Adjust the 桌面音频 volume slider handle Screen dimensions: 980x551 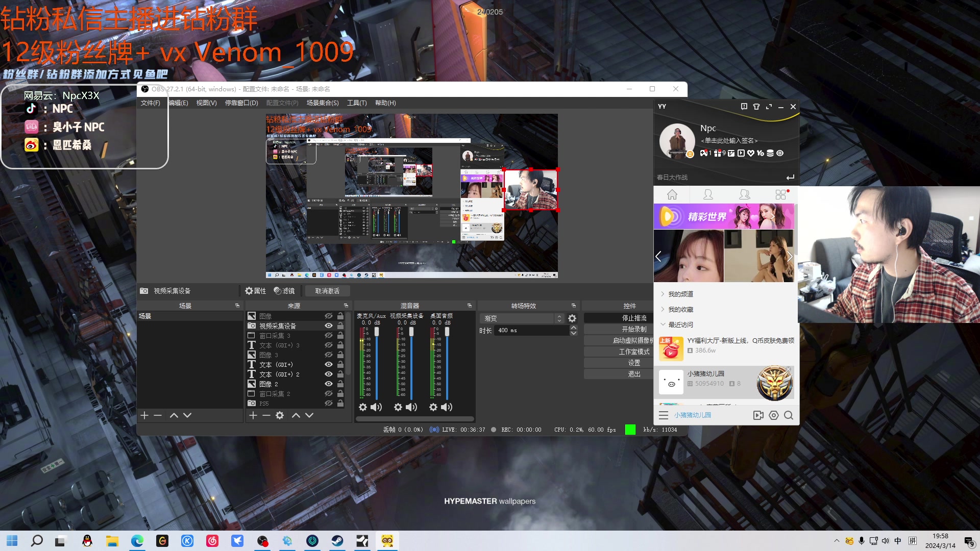[447, 332]
